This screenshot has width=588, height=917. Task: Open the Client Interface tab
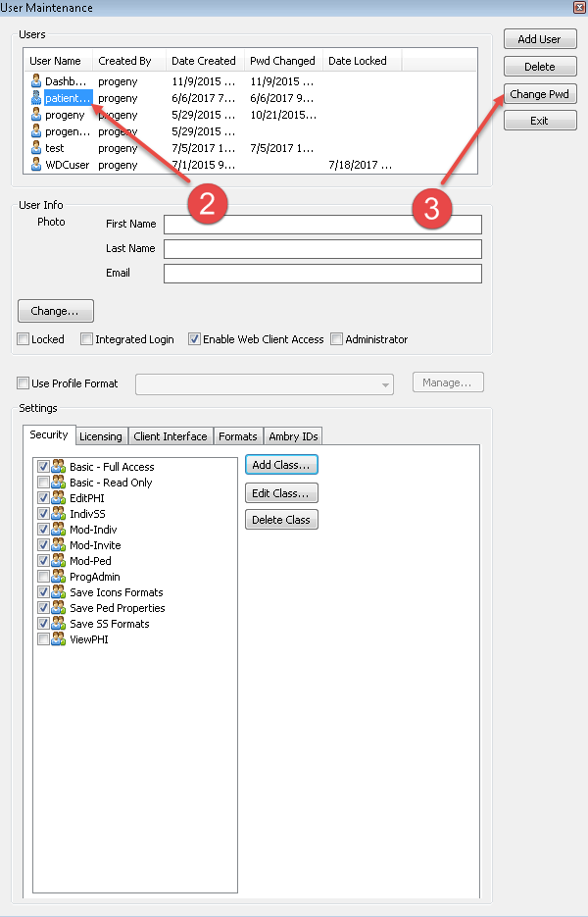coord(171,436)
